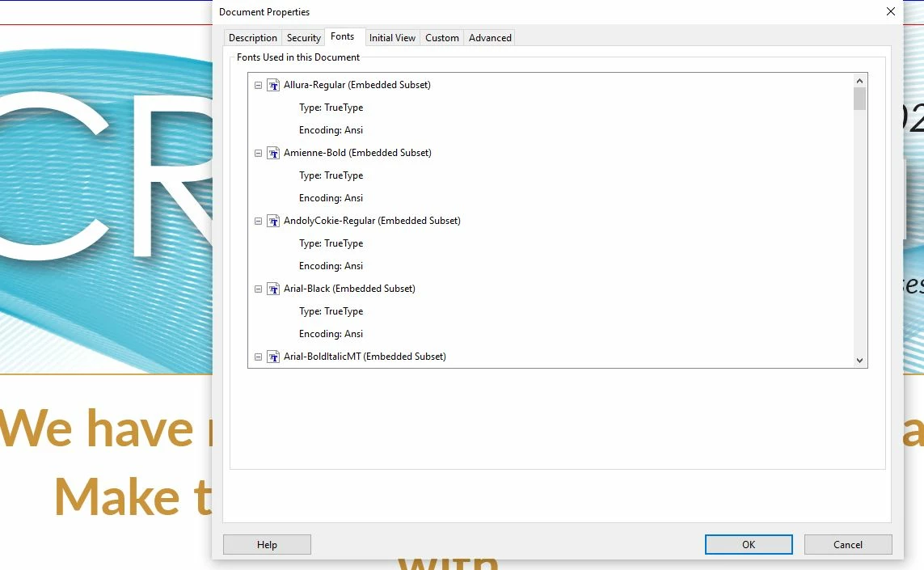The width and height of the screenshot is (924, 570).
Task: Switch to the Advanced tab
Action: [x=490, y=38]
